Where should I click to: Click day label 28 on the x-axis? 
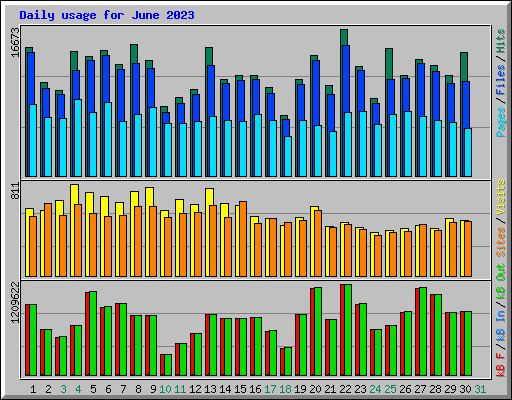pos(435,389)
